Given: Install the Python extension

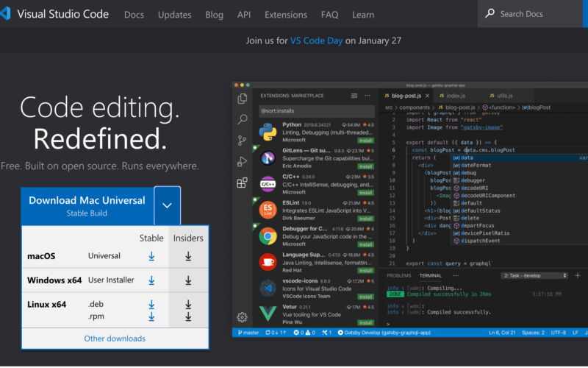Looking at the screenshot, I should [x=365, y=141].
